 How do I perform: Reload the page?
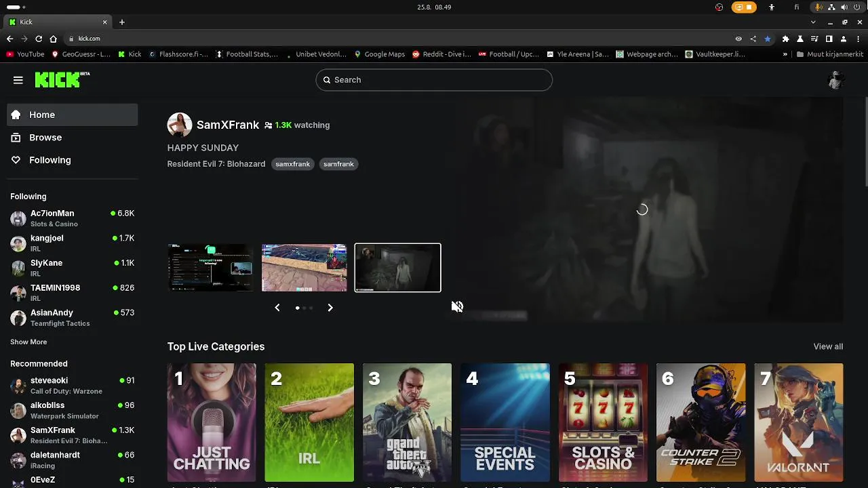(39, 39)
